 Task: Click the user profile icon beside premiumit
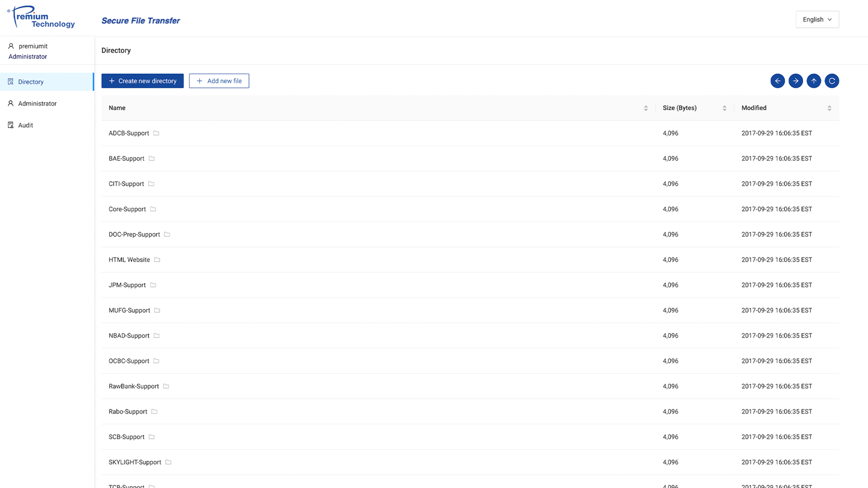(x=11, y=46)
